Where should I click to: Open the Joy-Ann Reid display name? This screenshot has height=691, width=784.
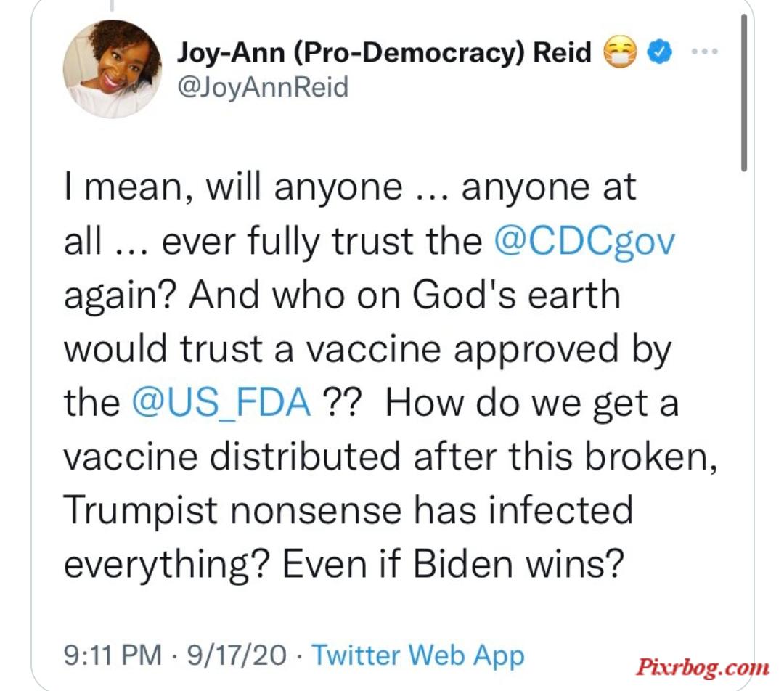pyautogui.click(x=384, y=52)
